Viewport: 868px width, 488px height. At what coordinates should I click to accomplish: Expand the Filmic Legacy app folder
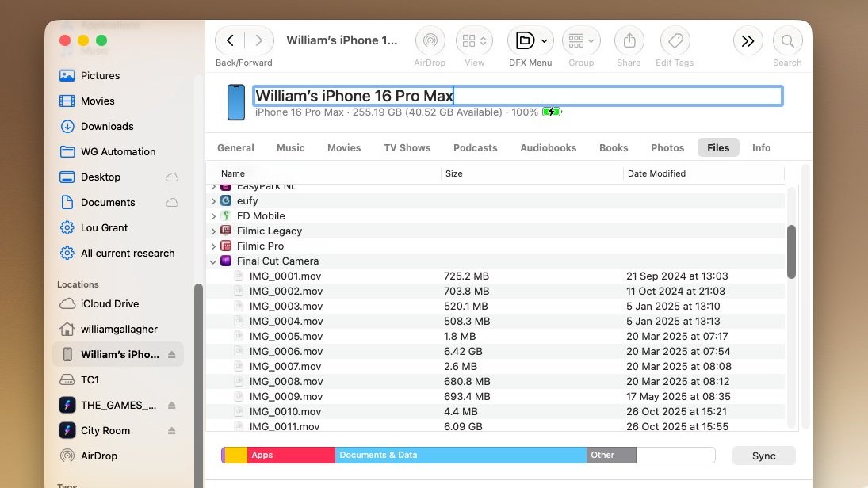tap(213, 231)
